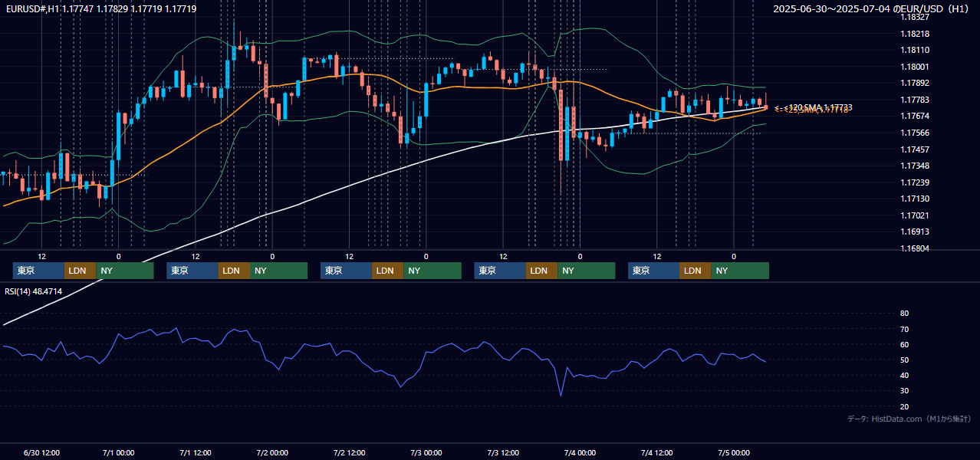This screenshot has height=460, width=980.
Task: Select price axis label 1.18001
Action: pos(915,67)
